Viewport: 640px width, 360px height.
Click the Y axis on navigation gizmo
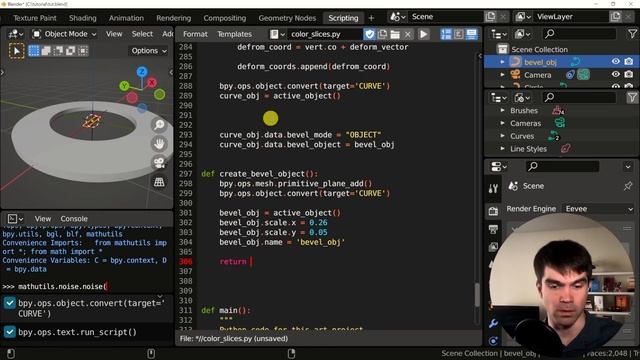(124, 86)
